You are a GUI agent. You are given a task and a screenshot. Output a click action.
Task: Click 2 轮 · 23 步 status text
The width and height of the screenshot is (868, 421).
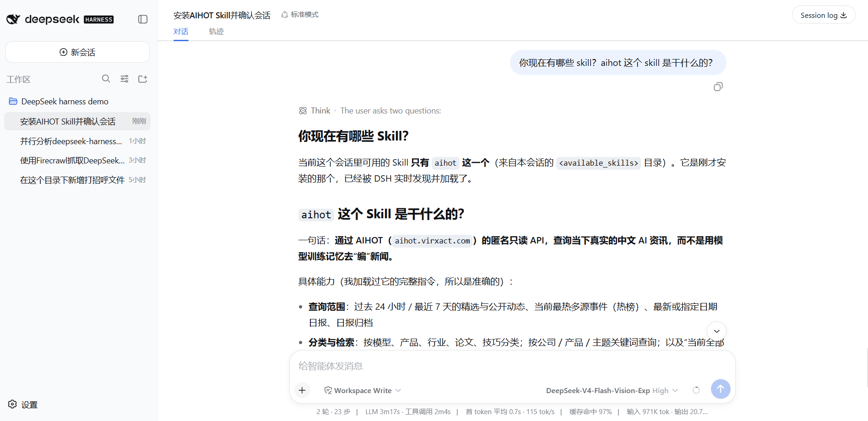333,412
